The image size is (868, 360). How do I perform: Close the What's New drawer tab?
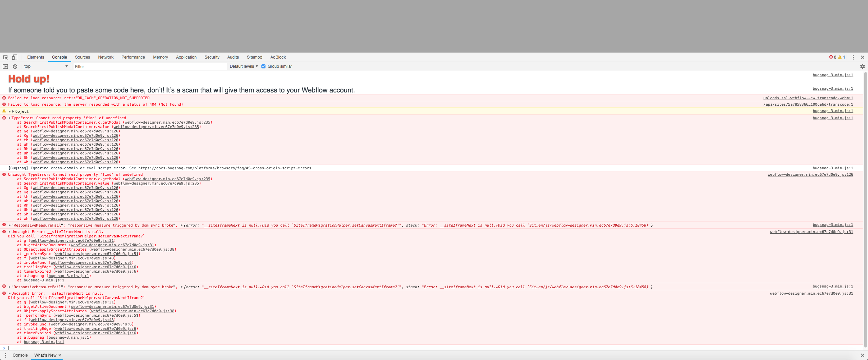[x=60, y=355]
